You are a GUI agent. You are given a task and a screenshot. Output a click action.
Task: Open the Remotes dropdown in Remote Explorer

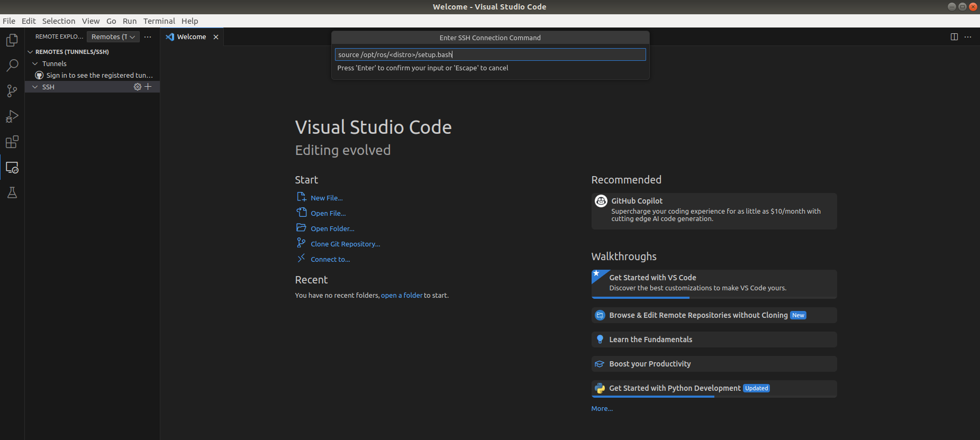[113, 37]
